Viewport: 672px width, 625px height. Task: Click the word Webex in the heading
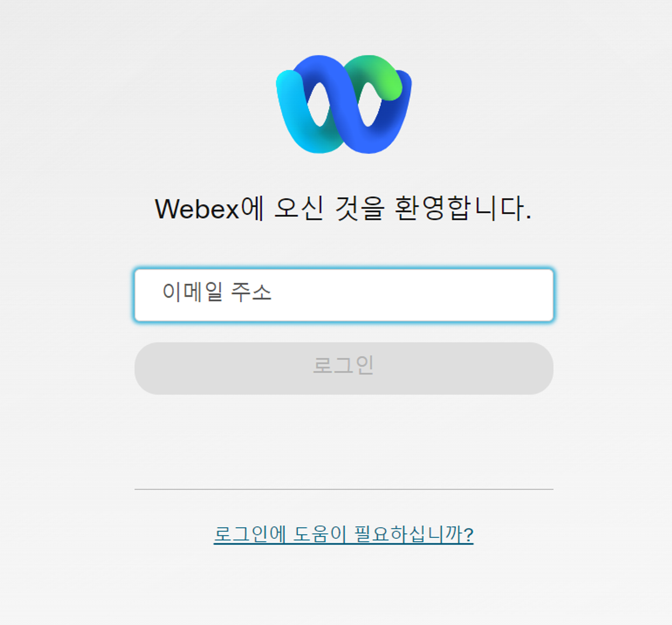pos(197,209)
